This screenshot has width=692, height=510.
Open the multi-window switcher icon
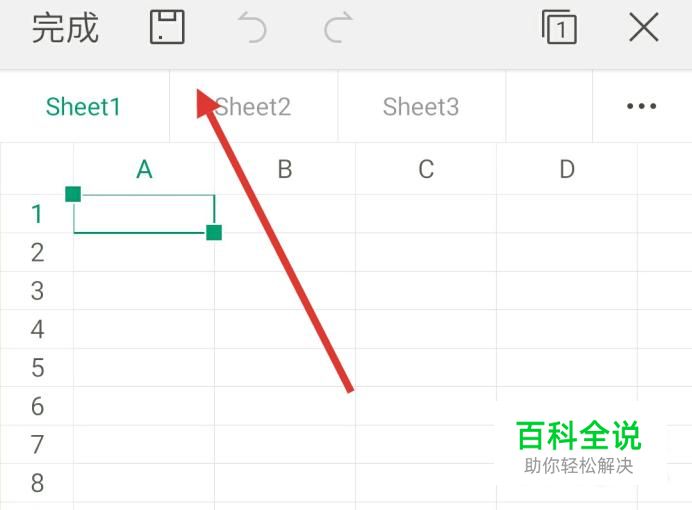559,28
